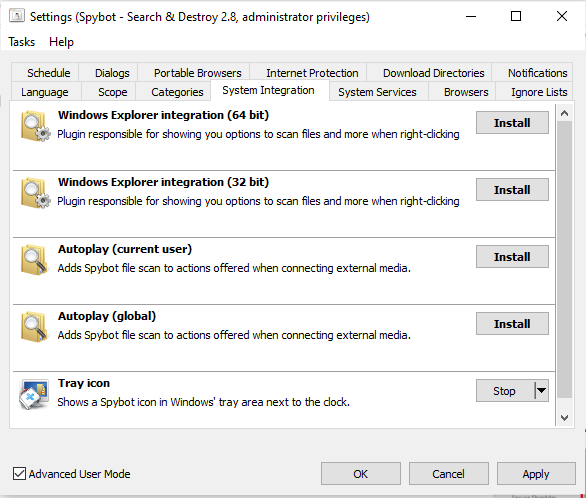This screenshot has width=586, height=498.
Task: Confirm settings with the OK button
Action: 361,474
